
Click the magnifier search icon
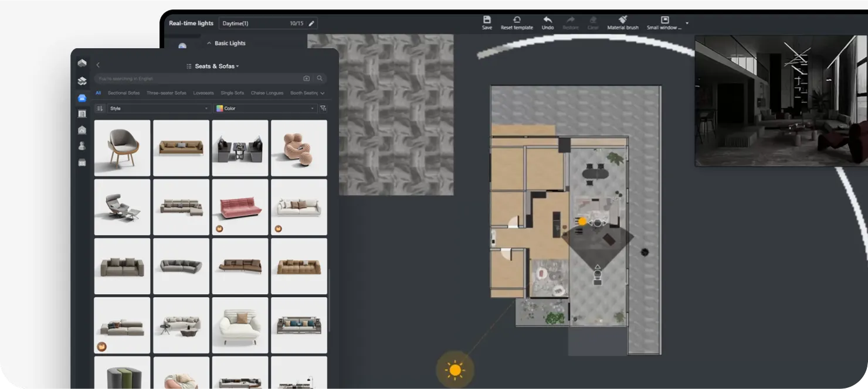click(x=320, y=78)
